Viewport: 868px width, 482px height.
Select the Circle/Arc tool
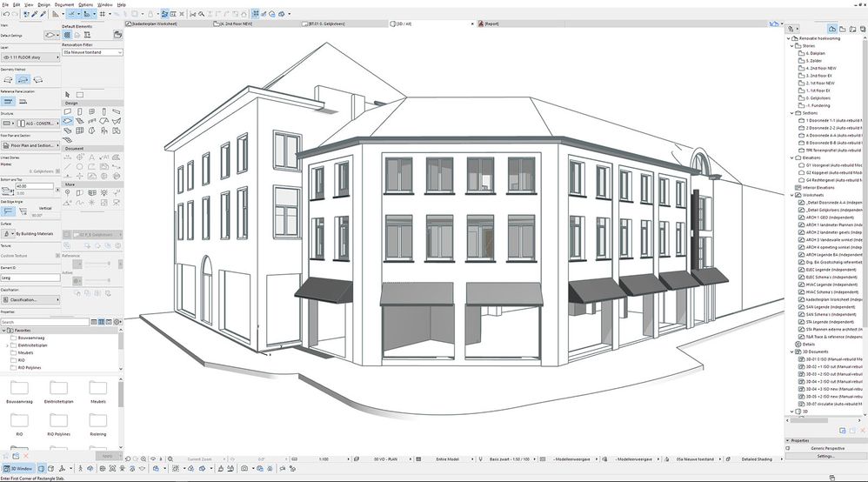click(x=80, y=167)
